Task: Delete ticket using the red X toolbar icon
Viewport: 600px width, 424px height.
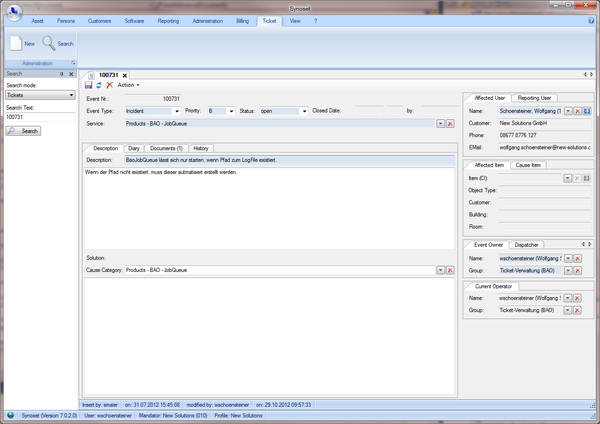Action: click(x=110, y=85)
